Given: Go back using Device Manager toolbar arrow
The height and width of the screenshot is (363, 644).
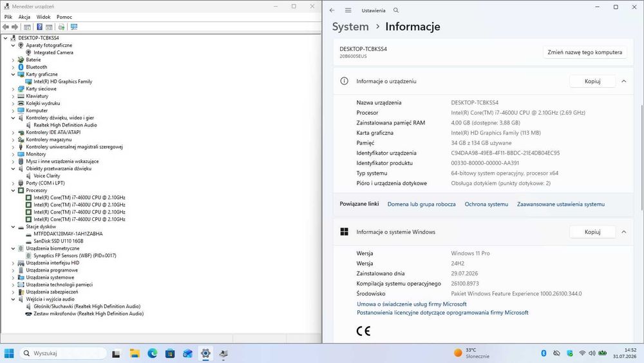Looking at the screenshot, I should click(6, 27).
